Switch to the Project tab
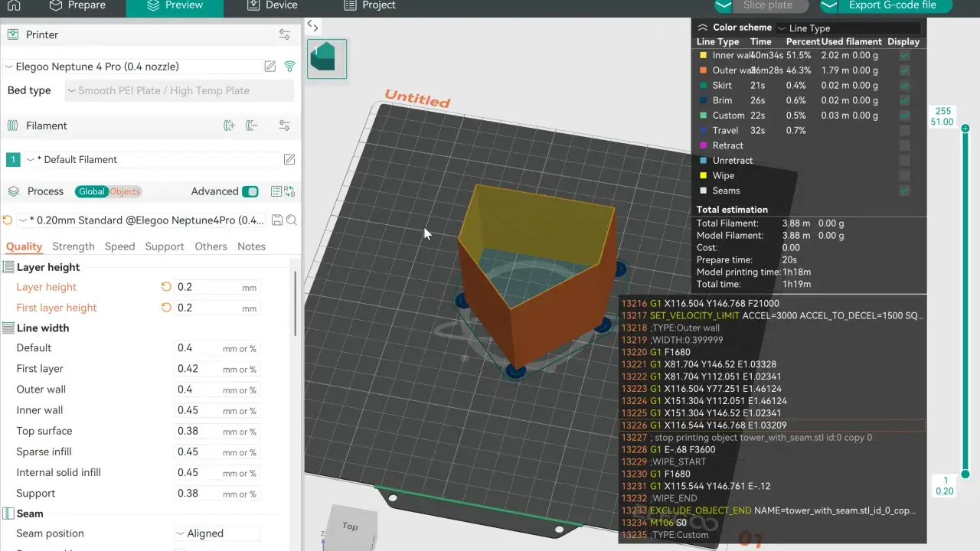 click(370, 5)
